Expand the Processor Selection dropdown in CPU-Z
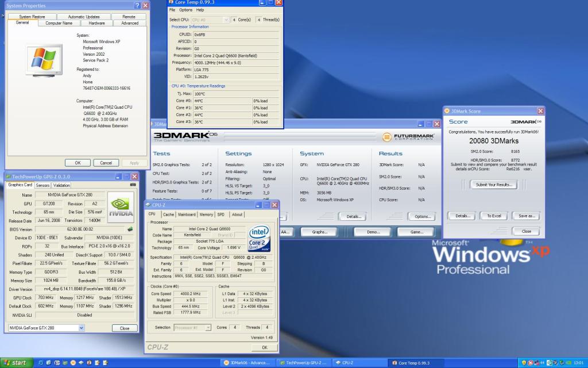 (x=207, y=327)
